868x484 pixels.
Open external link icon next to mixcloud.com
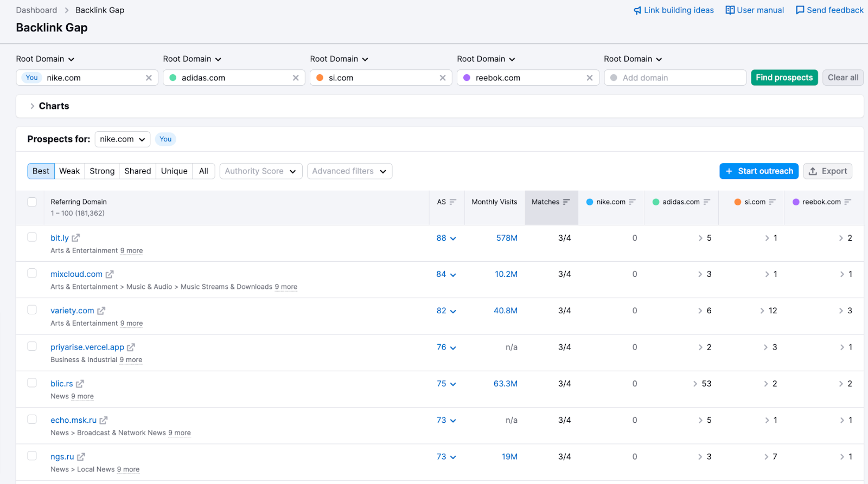(x=110, y=274)
